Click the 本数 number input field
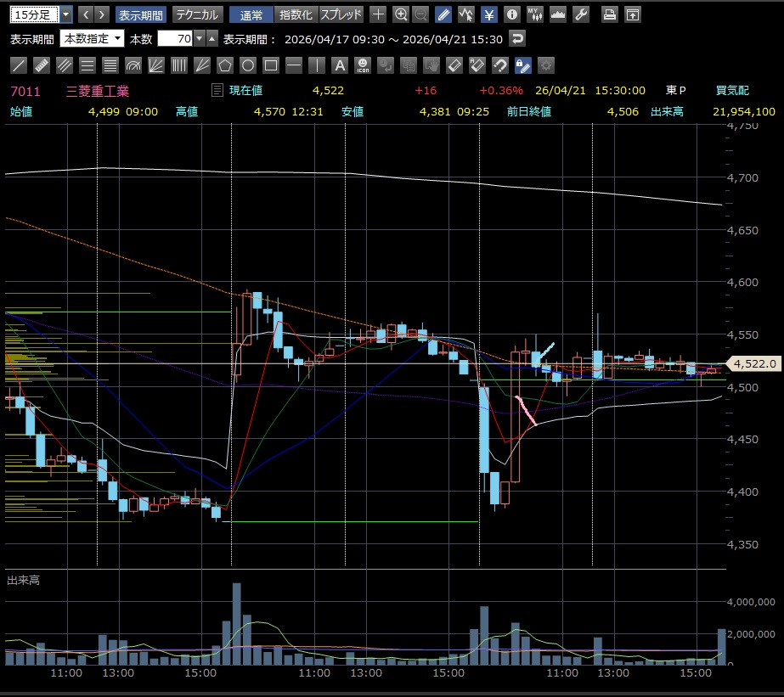Viewport: 784px width, 697px height. (175, 39)
